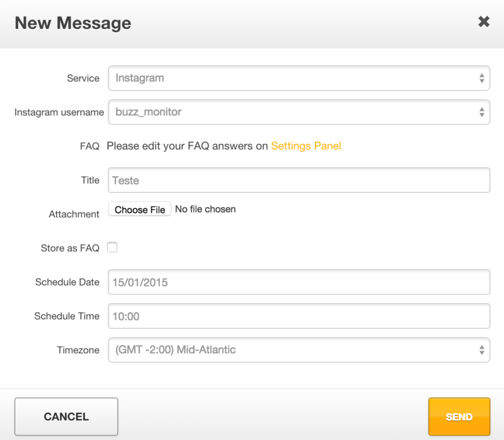This screenshot has width=504, height=440.
Task: Click the Cancel button
Action: (x=66, y=417)
